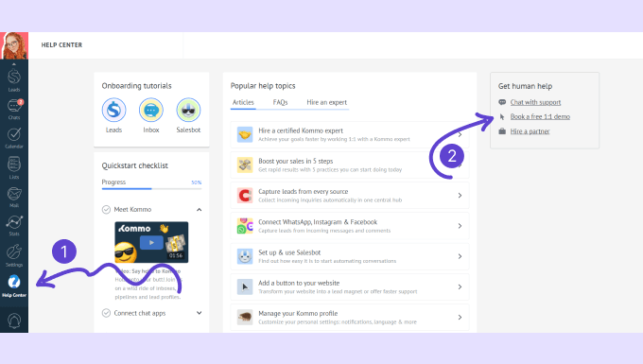Open the Stats sidebar icon
Viewport: 643px width, 364px height.
click(x=14, y=225)
